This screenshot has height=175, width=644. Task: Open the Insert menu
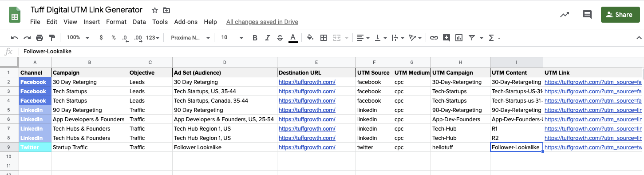(91, 22)
